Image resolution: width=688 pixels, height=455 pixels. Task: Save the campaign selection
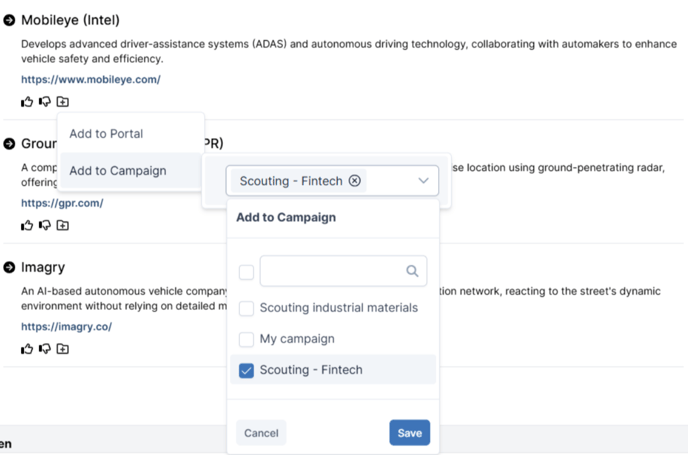[x=409, y=433]
